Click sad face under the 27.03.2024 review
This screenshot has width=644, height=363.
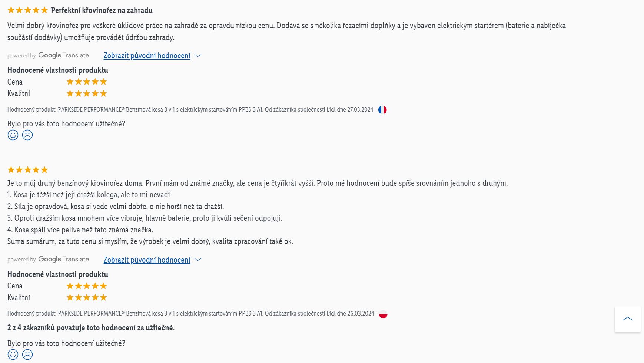27,135
